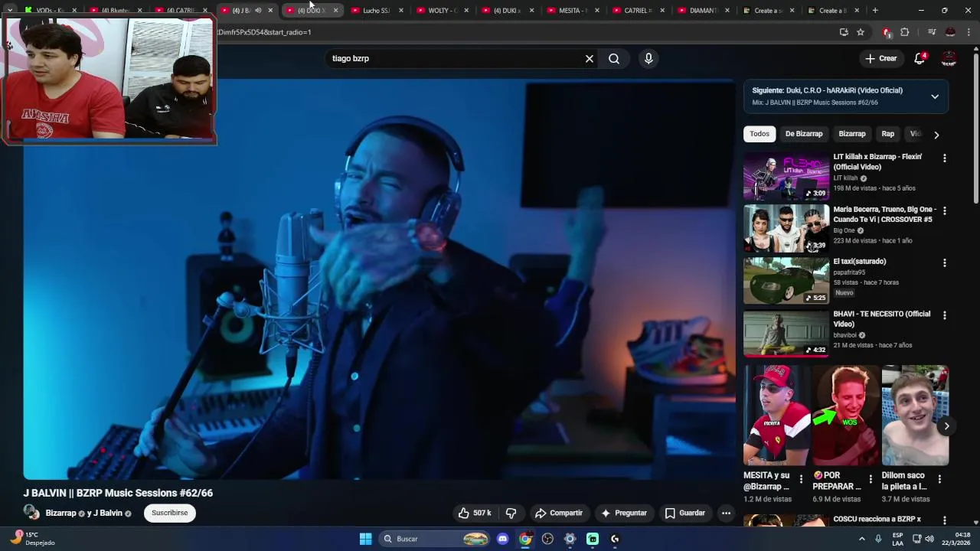
Task: Open options for LIT killah Flexin' video
Action: (944, 158)
